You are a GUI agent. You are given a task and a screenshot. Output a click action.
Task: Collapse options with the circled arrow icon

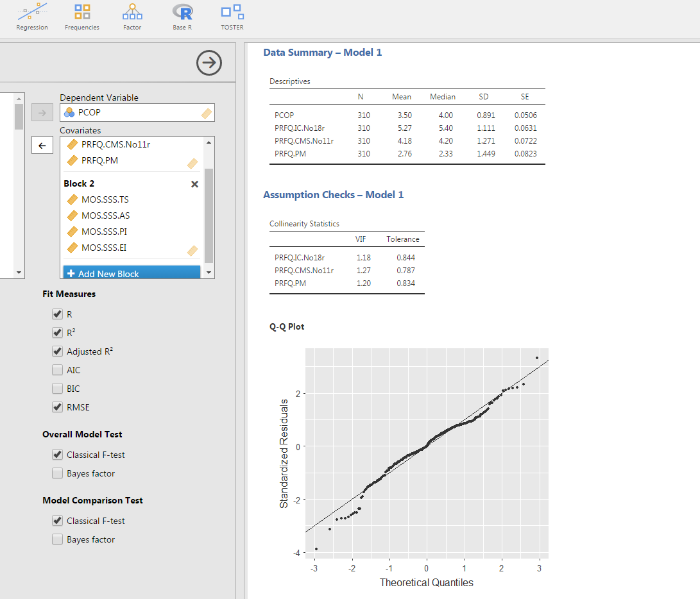[209, 62]
